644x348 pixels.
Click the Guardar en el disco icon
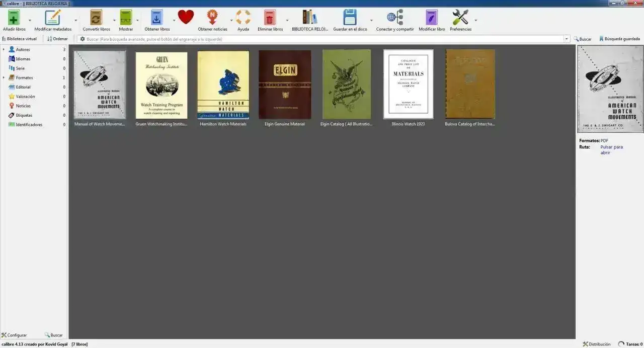point(350,18)
